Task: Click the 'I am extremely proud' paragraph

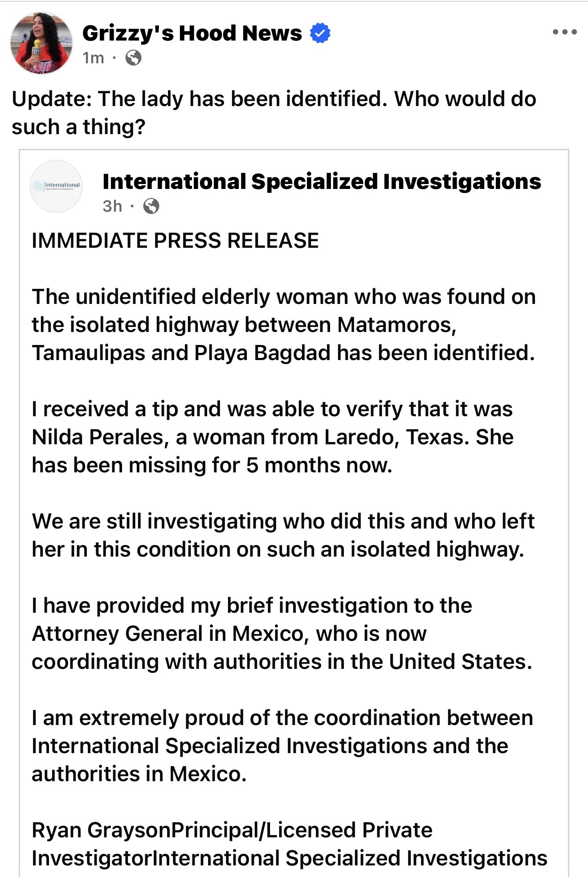Action: pyautogui.click(x=282, y=746)
